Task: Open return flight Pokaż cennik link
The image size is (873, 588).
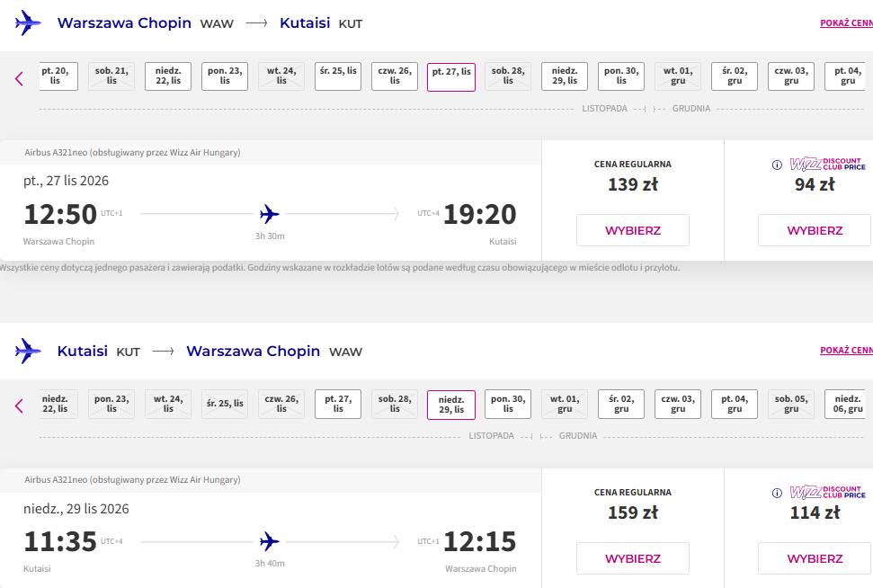Action: click(846, 351)
